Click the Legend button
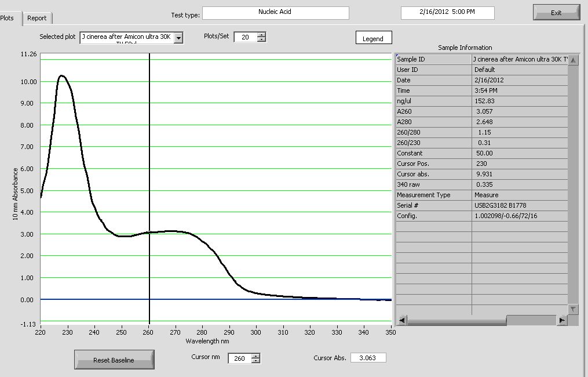The image size is (588, 377). click(373, 38)
